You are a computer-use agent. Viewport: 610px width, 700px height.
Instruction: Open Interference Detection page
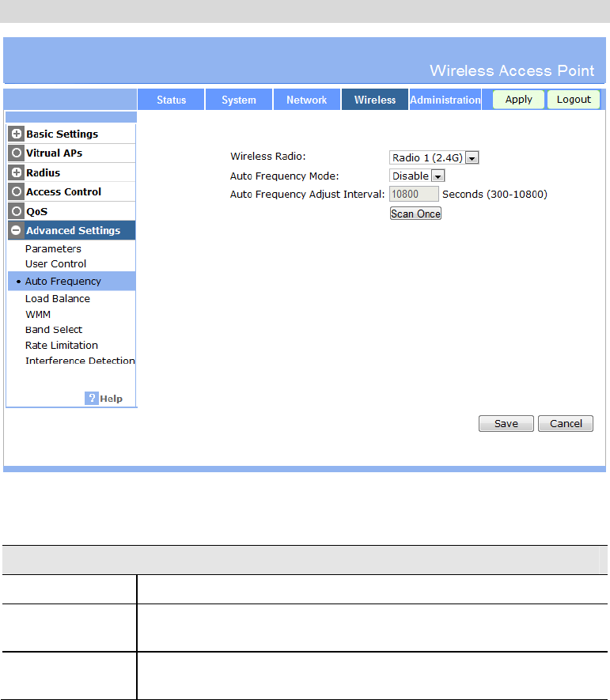coord(80,361)
